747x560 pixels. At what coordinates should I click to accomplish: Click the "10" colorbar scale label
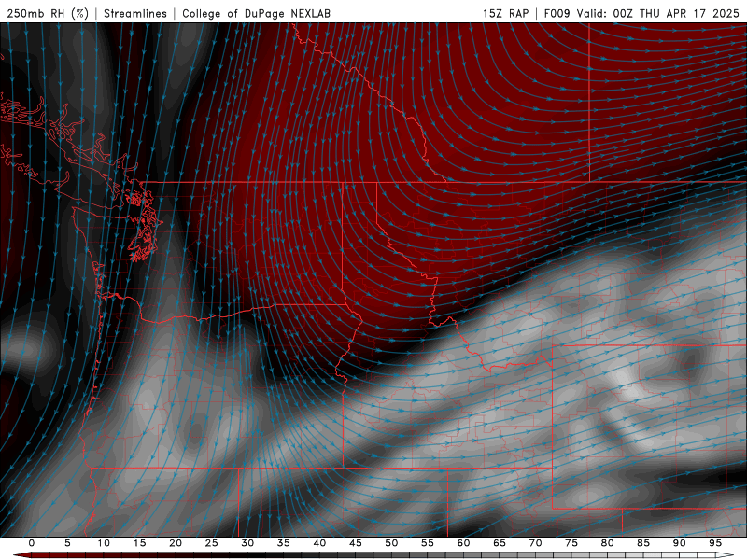click(x=104, y=543)
